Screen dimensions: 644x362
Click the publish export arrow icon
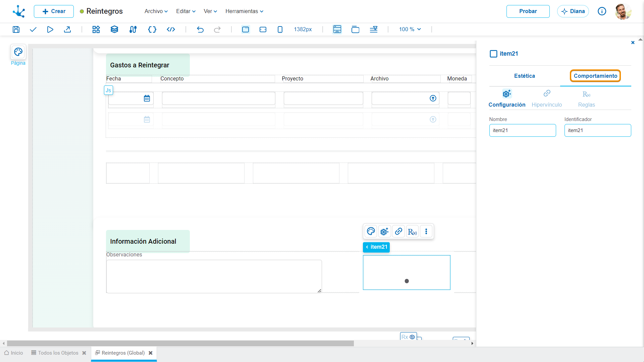tap(67, 29)
